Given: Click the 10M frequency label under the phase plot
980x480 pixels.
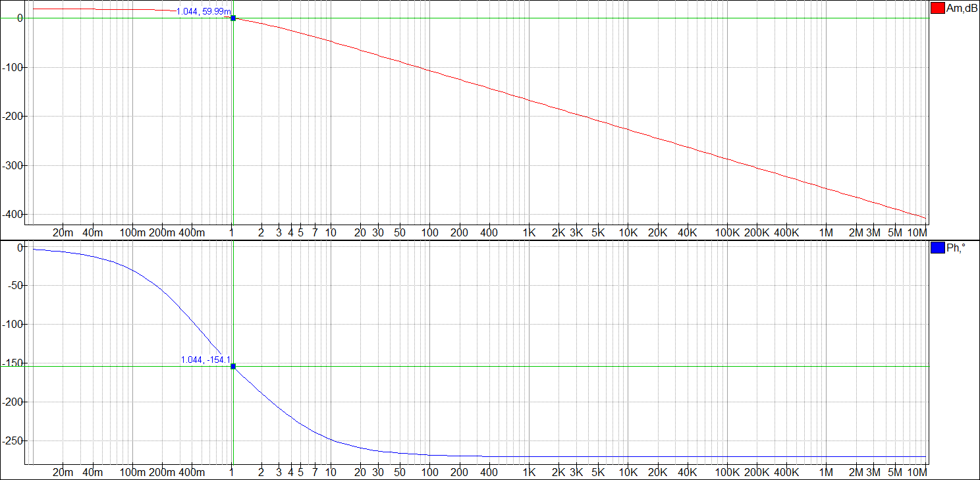Looking at the screenshot, I should tap(917, 473).
